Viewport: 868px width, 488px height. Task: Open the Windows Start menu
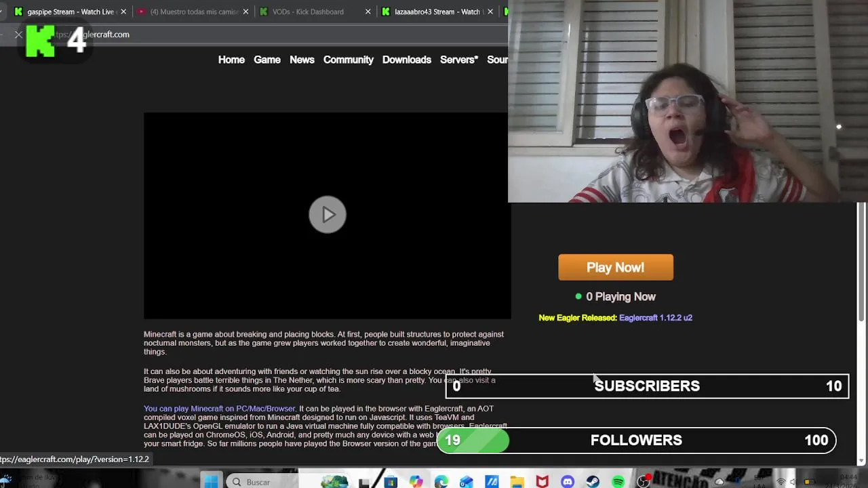pyautogui.click(x=211, y=482)
